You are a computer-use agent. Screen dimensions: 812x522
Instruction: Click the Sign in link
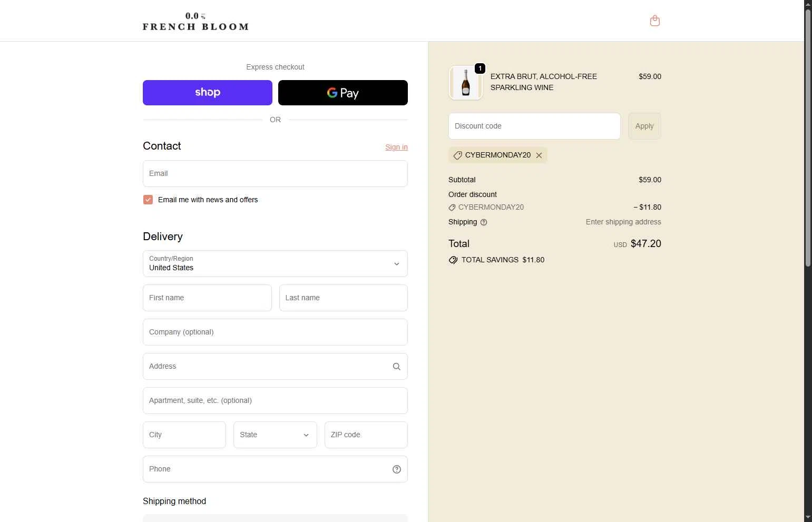pos(396,147)
